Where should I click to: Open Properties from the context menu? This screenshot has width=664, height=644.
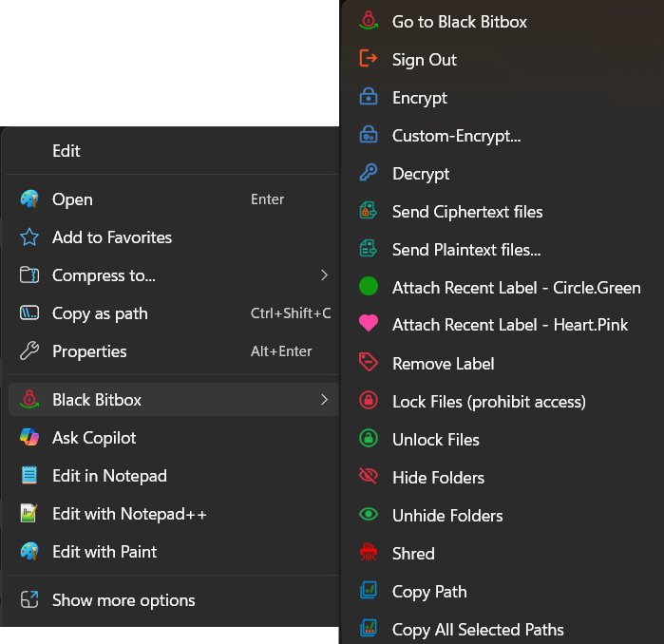pyautogui.click(x=89, y=351)
